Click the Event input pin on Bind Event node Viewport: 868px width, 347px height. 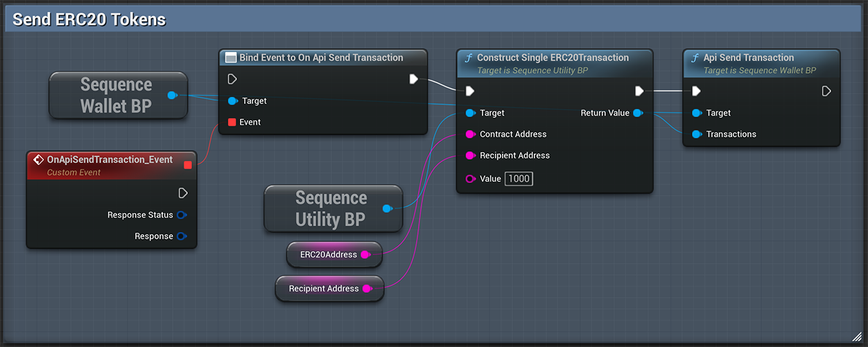232,122
